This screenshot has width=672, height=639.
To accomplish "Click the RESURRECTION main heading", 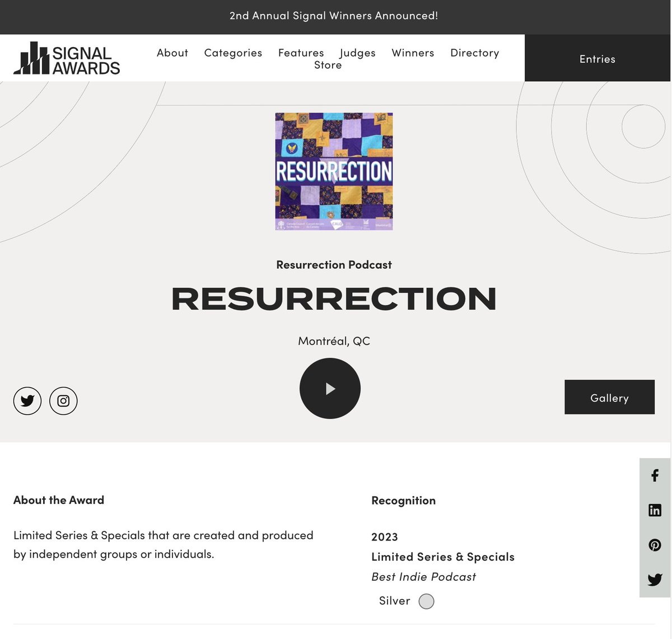I will (334, 298).
